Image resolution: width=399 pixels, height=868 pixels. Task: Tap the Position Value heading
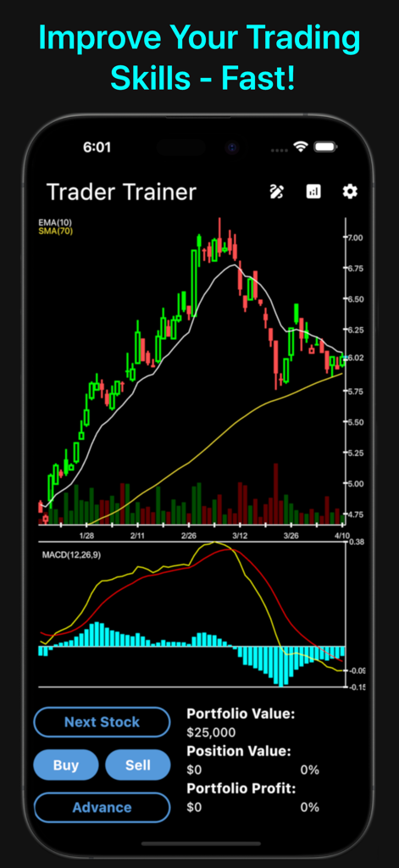(239, 751)
